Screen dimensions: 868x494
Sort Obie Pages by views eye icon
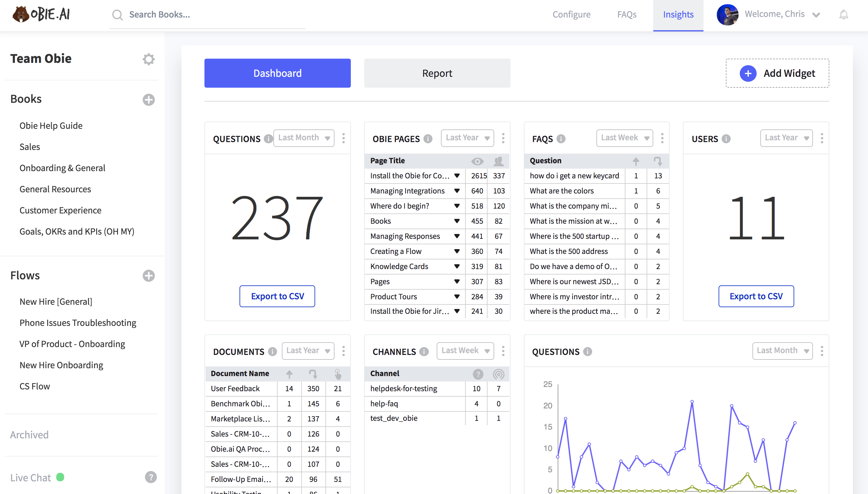(x=477, y=161)
